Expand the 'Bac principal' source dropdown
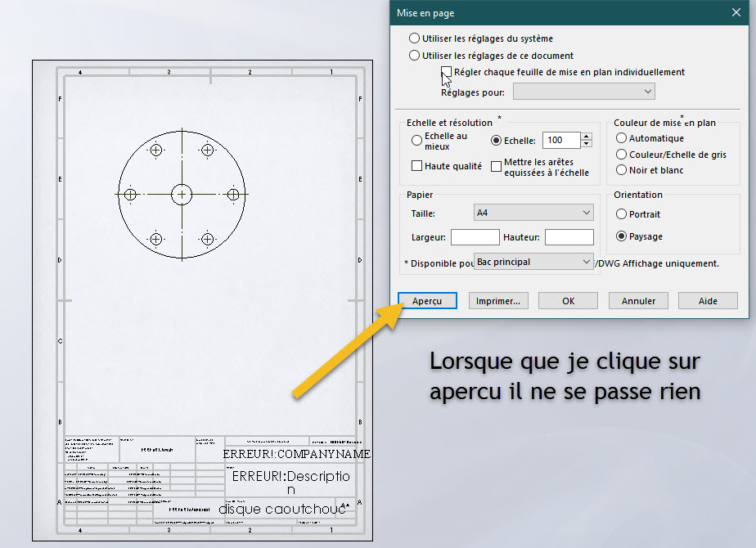 (x=533, y=262)
